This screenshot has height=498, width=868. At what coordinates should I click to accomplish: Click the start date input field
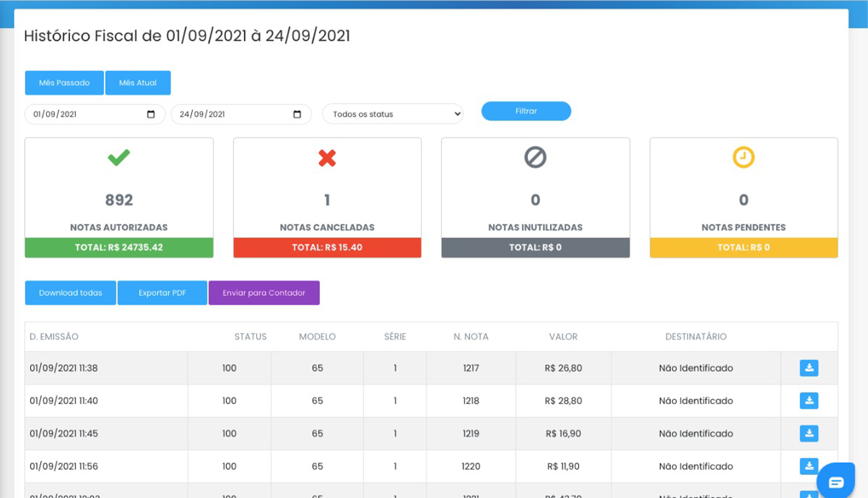tap(95, 114)
